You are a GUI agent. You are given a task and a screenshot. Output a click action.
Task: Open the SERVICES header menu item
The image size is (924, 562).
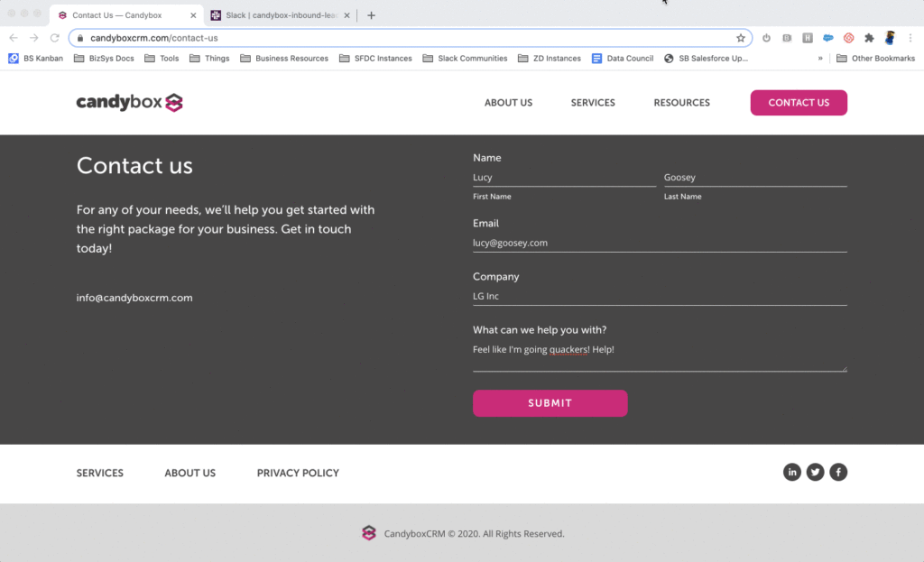point(593,103)
